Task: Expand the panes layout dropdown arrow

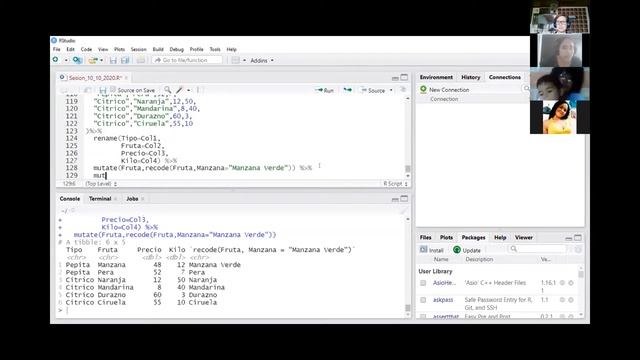Action: point(244,60)
